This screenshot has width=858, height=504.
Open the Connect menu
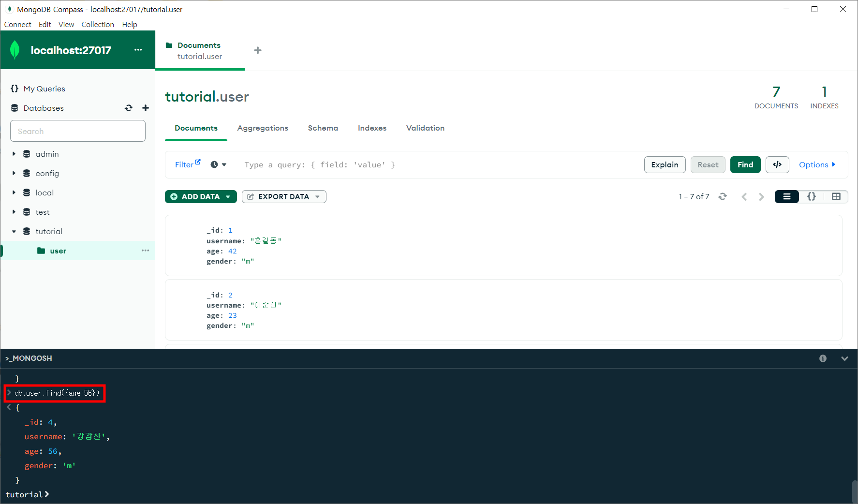[18, 24]
